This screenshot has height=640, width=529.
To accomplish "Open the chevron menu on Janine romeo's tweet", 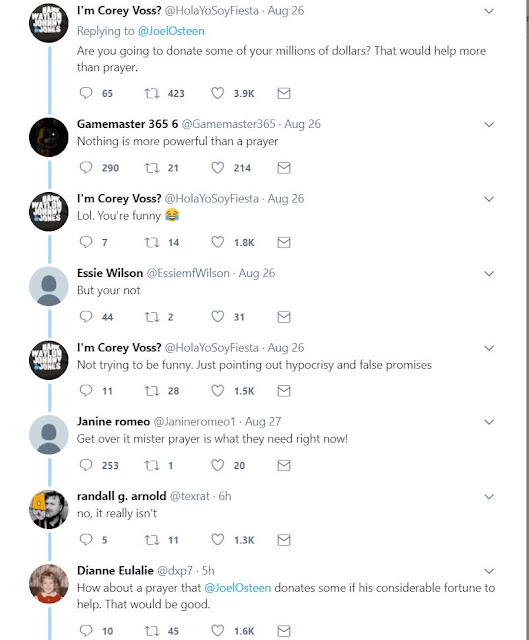I will (x=489, y=422).
